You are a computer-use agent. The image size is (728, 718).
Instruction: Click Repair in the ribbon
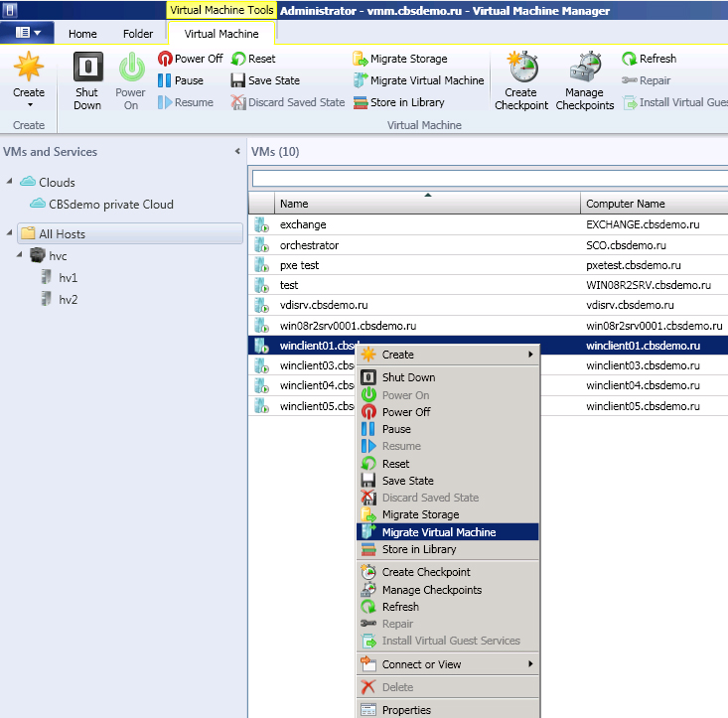[x=646, y=80]
